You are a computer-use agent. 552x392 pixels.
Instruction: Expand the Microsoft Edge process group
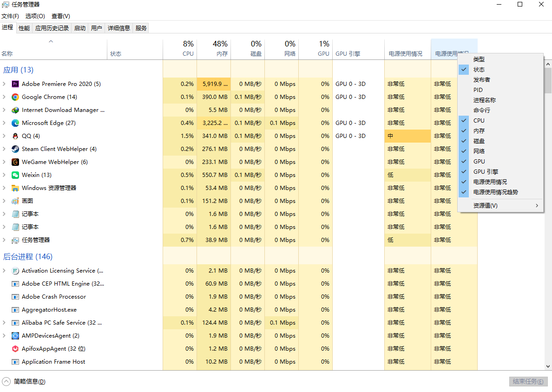pos(4,123)
